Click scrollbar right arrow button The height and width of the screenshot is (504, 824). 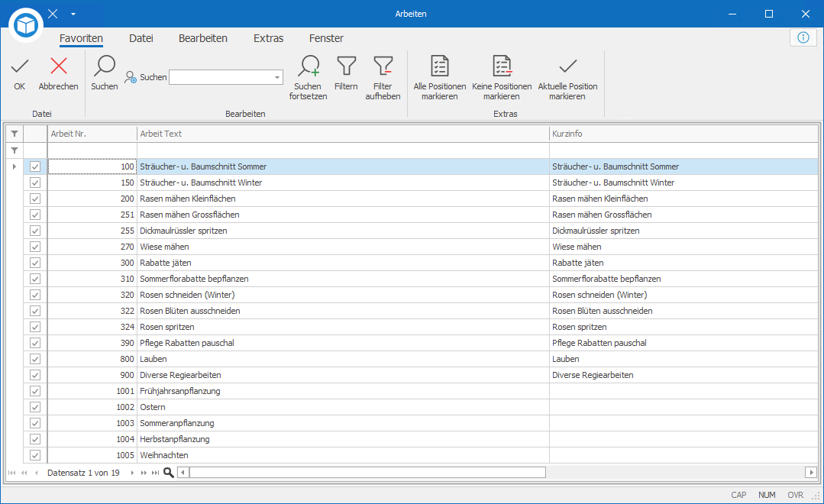click(811, 473)
